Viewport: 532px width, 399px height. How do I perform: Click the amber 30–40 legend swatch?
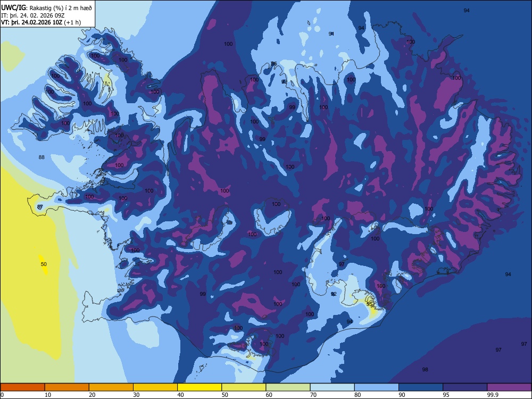[x=155, y=387]
